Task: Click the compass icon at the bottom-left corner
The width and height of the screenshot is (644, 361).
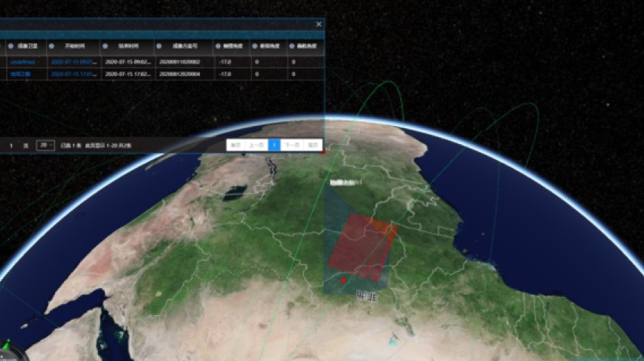Action: coord(8,352)
